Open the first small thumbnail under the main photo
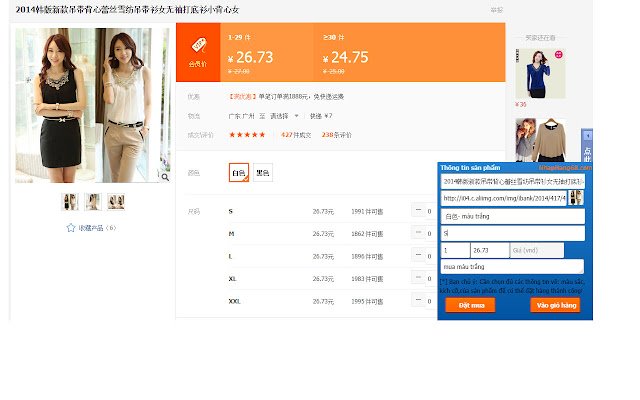The image size is (640, 400). coord(70,202)
